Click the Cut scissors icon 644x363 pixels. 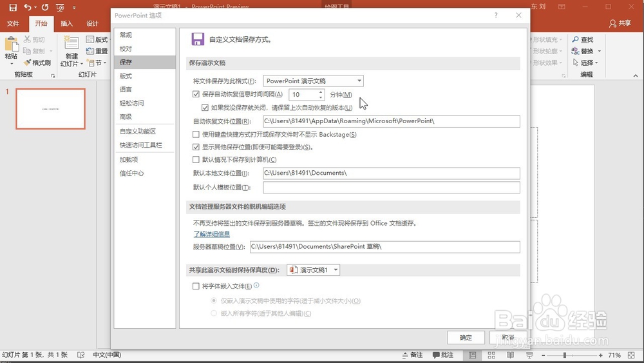tap(27, 39)
